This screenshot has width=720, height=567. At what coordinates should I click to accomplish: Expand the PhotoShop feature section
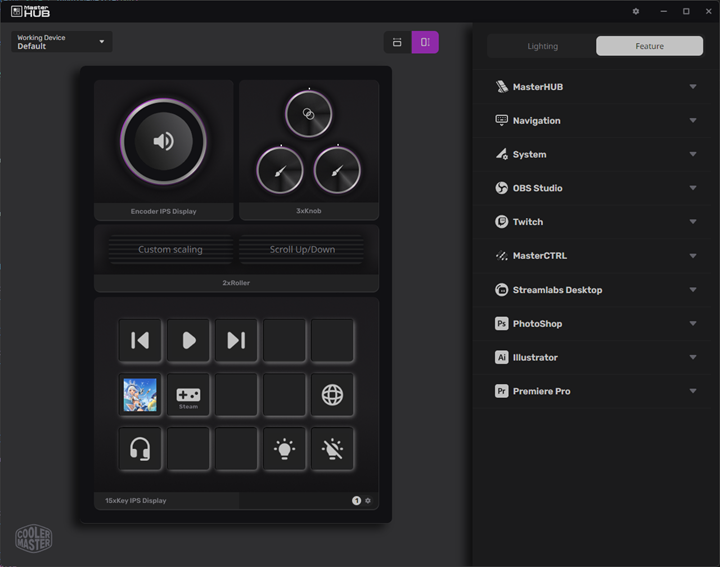597,324
